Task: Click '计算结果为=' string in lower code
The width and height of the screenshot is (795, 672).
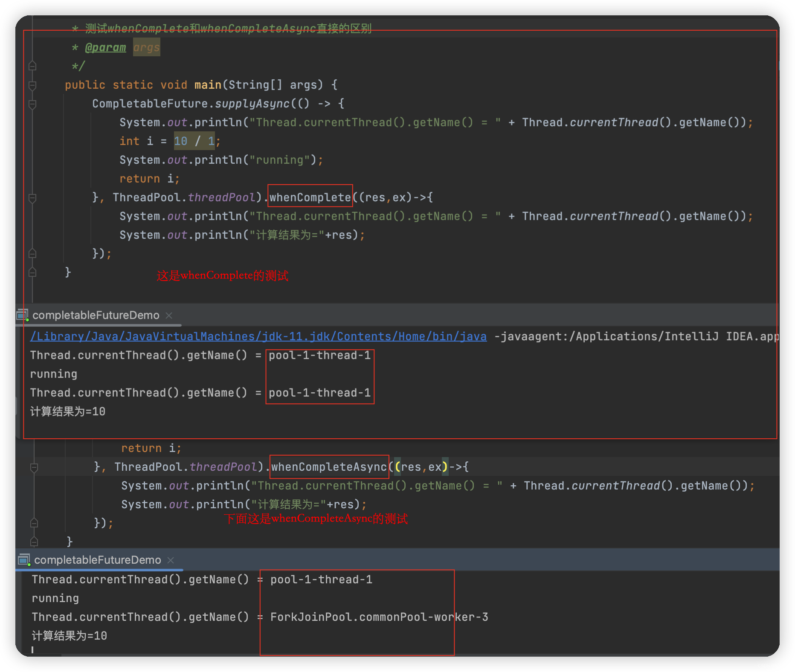Action: (288, 504)
